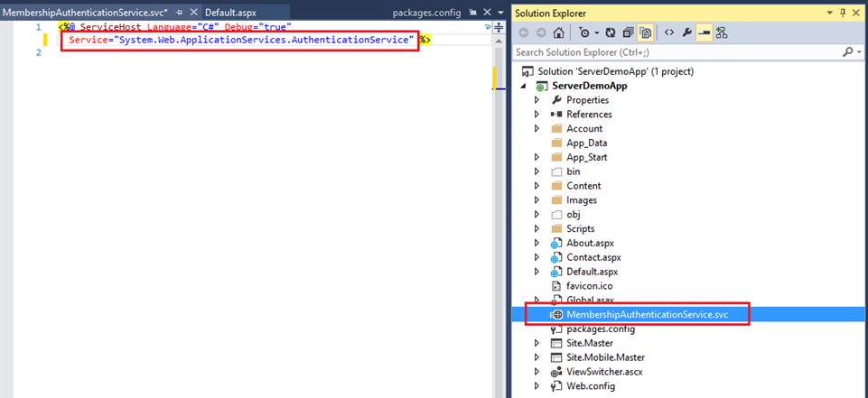Select the MembershipAuthenticationService.svc editor tab
Screen dimensions: 868x398
pos(85,13)
